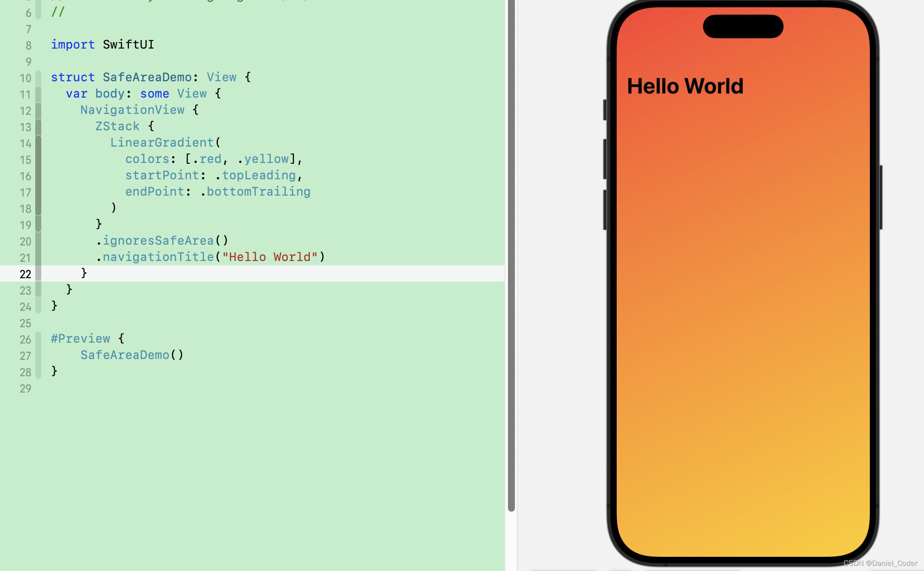
Task: Click line number 22 gutter area
Action: (25, 273)
